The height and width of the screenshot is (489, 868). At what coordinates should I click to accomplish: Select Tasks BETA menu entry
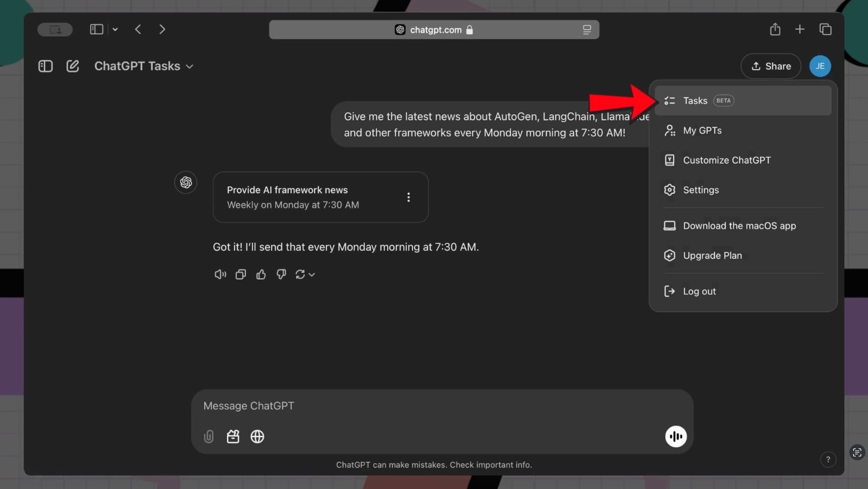coord(743,101)
